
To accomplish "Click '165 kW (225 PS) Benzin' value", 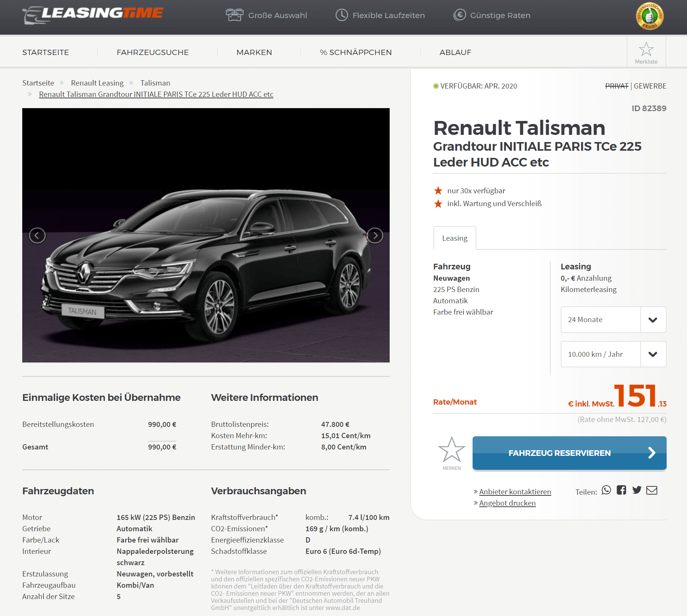I will 156,517.
